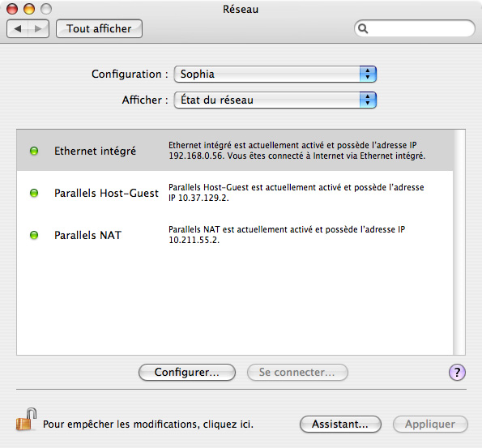
Task: Select the Ethernet intégré row
Action: (235, 151)
